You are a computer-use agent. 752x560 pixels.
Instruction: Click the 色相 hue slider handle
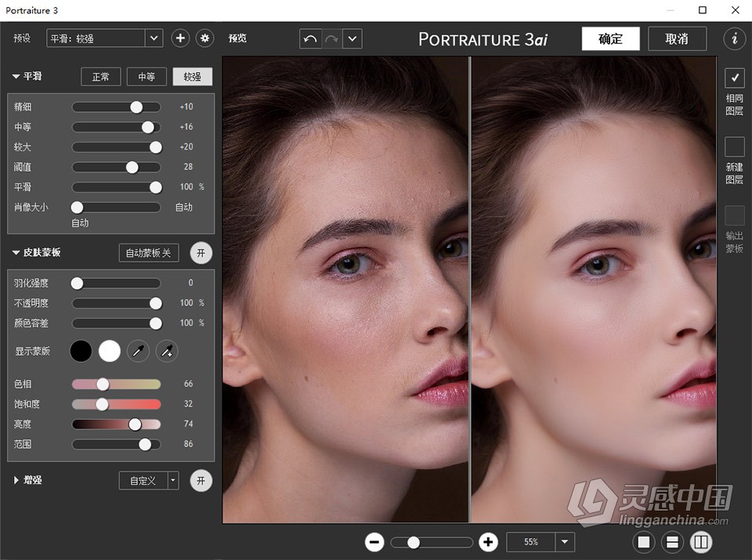click(x=103, y=384)
